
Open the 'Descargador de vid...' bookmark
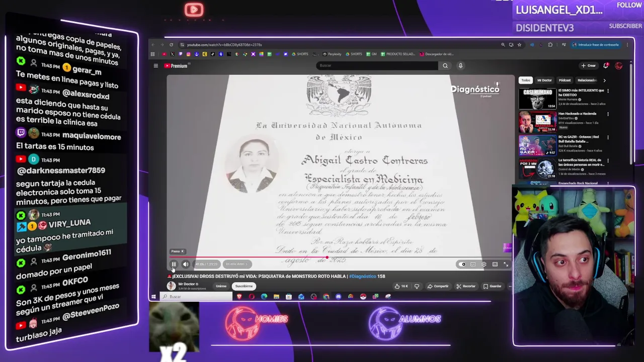[x=437, y=54]
